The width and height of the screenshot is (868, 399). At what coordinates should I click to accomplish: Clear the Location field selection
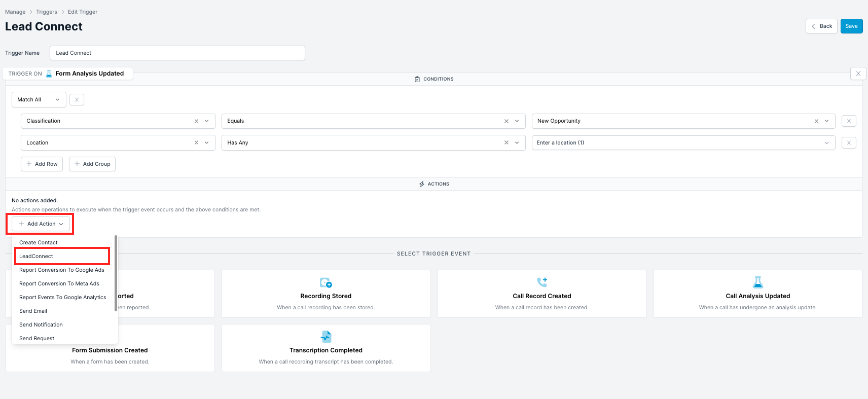[196, 143]
